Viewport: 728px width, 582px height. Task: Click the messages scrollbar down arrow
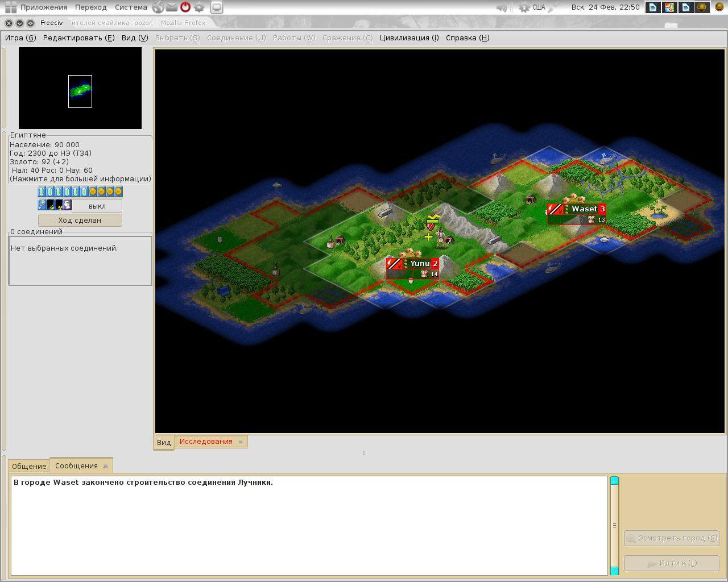tap(614, 571)
